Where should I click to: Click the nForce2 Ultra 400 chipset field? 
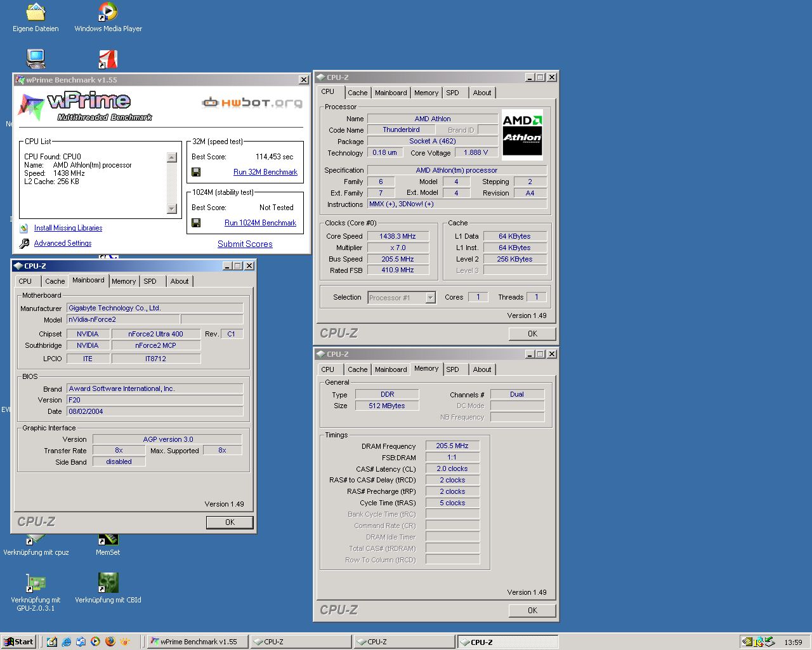155,334
